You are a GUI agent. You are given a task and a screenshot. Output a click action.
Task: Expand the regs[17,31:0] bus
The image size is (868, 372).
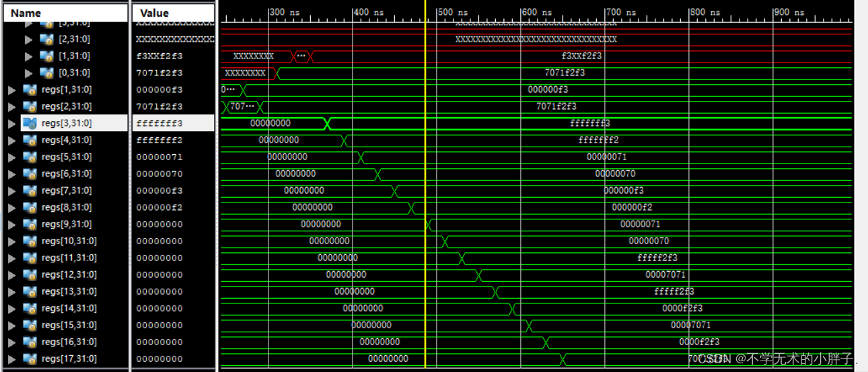pyautogui.click(x=11, y=359)
